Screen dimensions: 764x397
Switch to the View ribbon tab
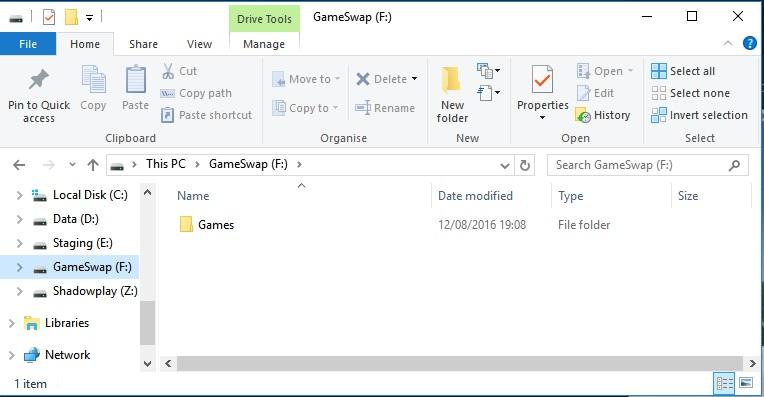199,44
